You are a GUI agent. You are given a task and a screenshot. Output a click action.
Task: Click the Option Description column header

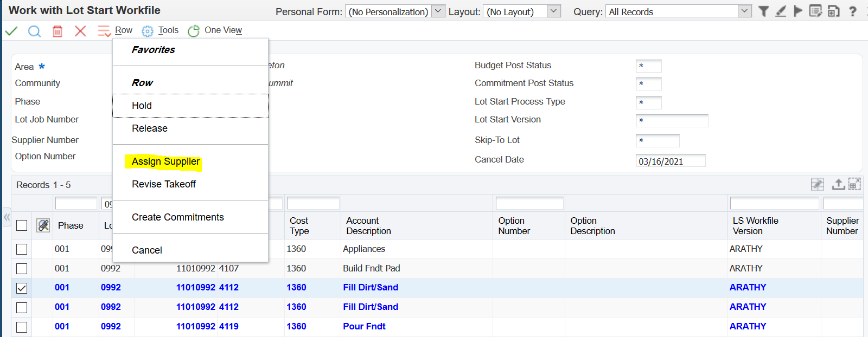[592, 226]
